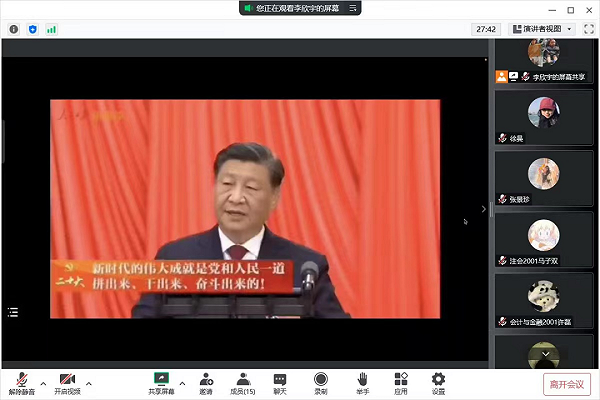Open the 邀请 invite icon

point(205,382)
